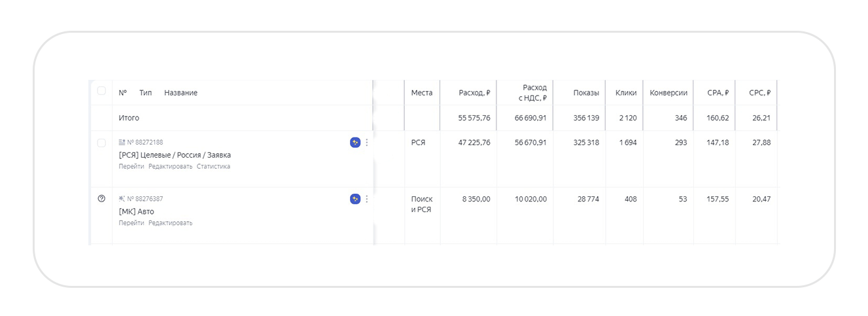
Task: Sort by the CPA, ₽ column header
Action: click(x=718, y=93)
